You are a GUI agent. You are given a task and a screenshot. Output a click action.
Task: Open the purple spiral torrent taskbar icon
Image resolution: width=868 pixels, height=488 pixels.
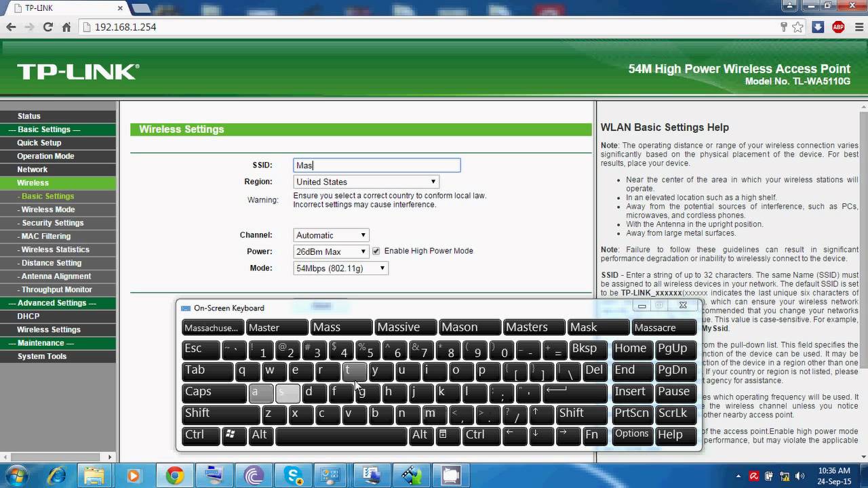254,476
